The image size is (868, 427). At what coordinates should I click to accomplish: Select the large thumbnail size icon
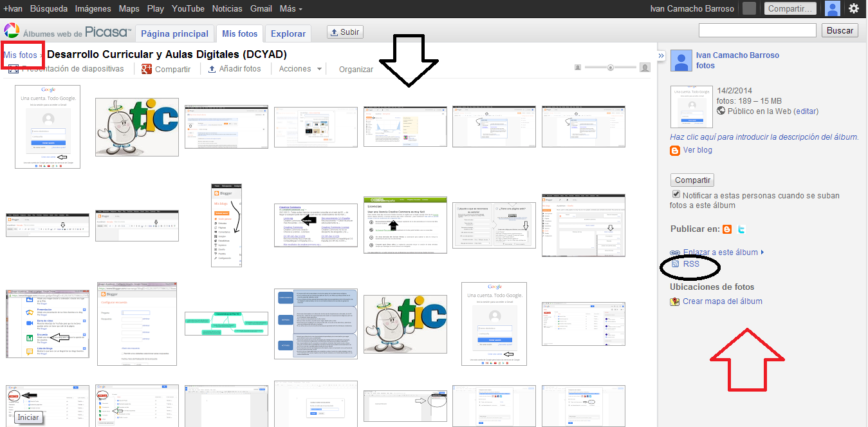click(645, 67)
